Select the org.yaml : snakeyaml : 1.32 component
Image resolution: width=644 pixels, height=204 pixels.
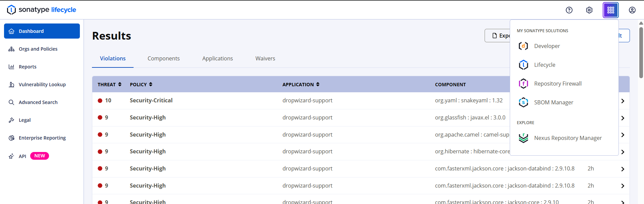pyautogui.click(x=469, y=100)
